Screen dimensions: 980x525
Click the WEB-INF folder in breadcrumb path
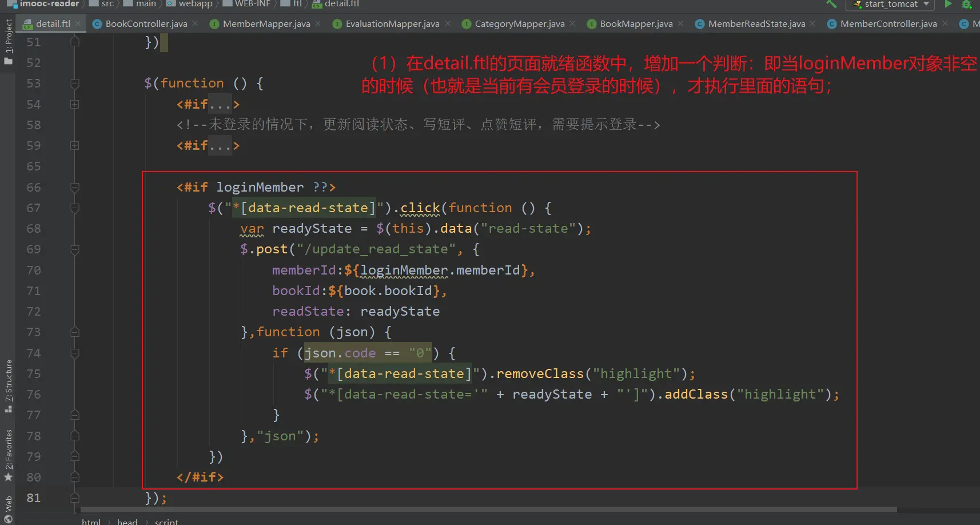pos(252,4)
